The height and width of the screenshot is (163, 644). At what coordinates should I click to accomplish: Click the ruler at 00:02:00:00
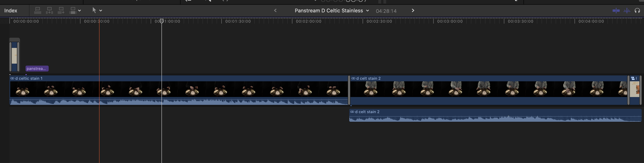click(x=308, y=21)
